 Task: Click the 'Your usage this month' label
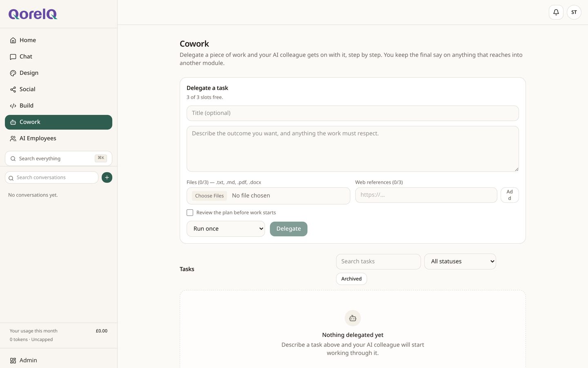click(x=33, y=331)
